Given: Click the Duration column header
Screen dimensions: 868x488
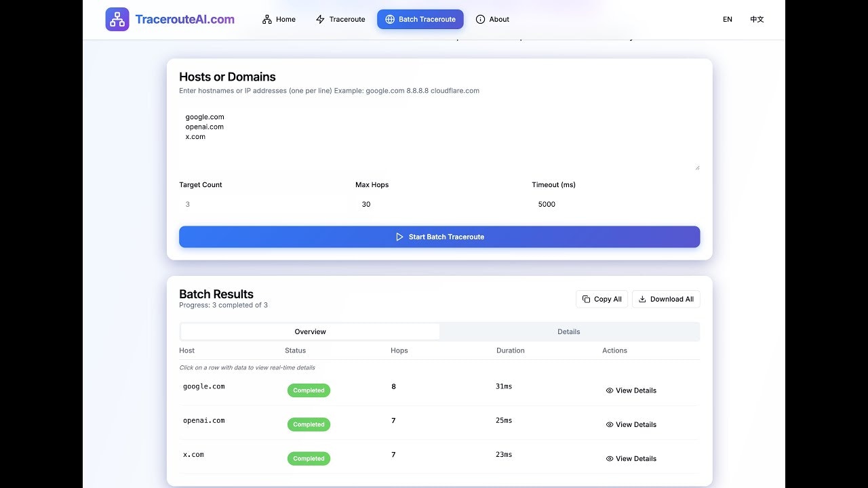Looking at the screenshot, I should pos(511,350).
